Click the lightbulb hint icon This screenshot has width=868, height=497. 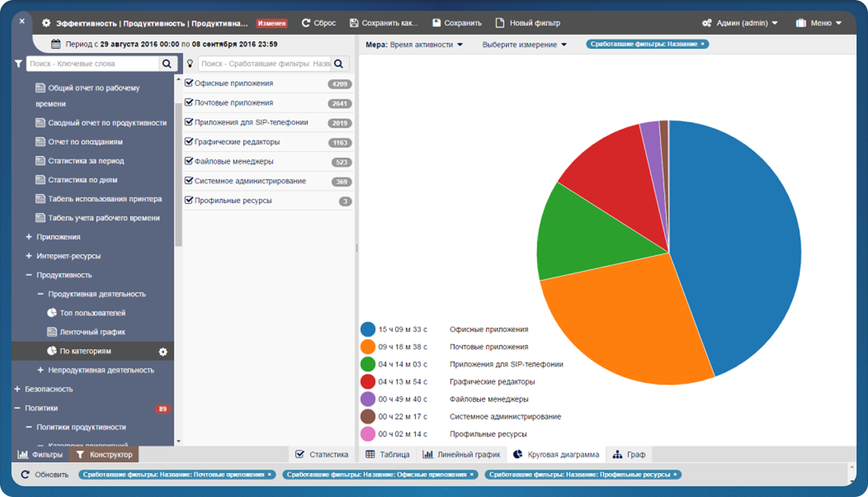tap(190, 63)
